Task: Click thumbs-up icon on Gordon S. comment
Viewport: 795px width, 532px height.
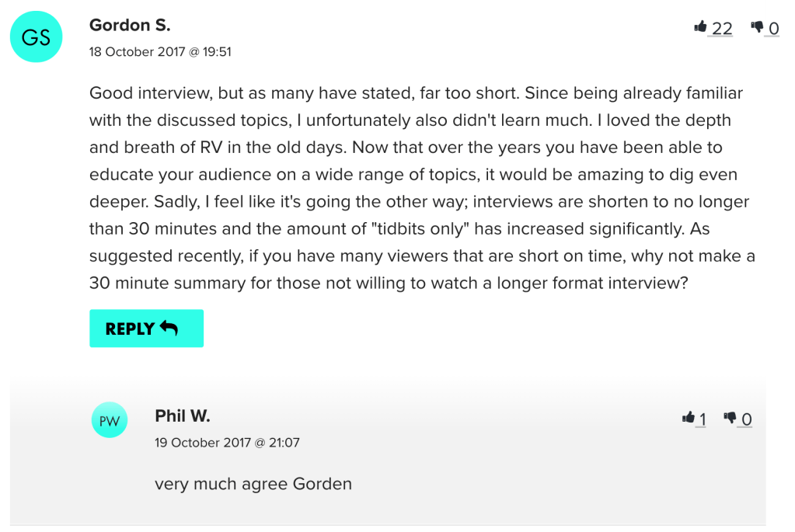Action: pyautogui.click(x=700, y=27)
